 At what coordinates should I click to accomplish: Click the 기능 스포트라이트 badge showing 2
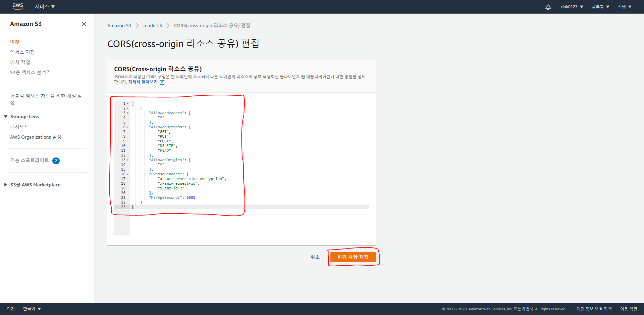56,161
